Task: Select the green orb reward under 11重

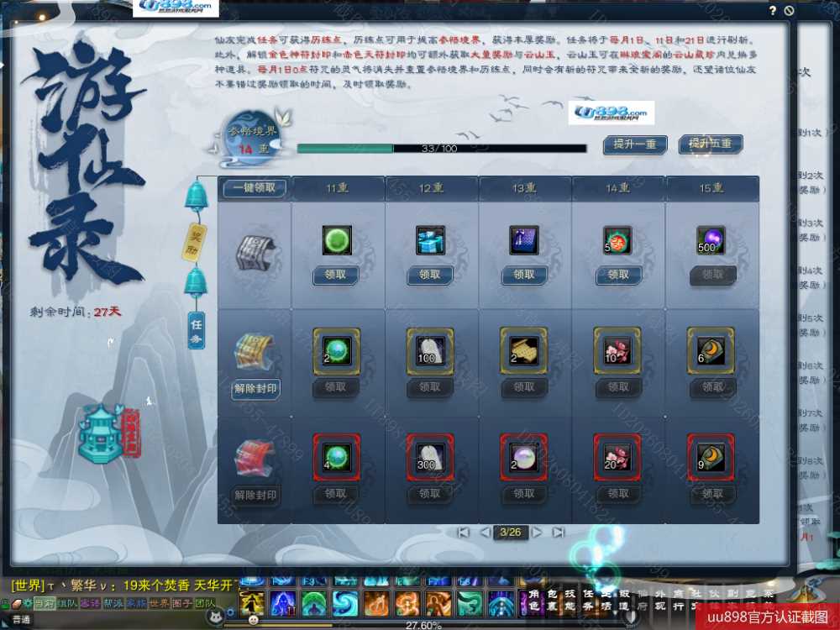Action: (x=337, y=240)
